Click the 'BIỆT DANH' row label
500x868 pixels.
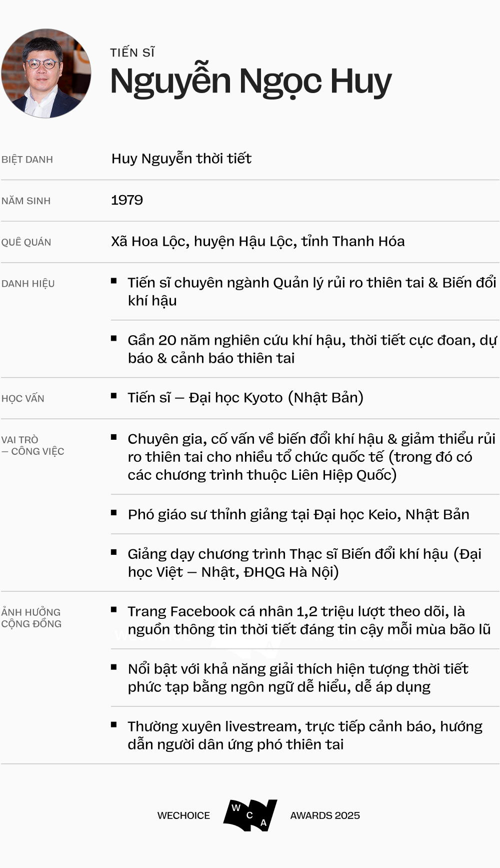27,160
